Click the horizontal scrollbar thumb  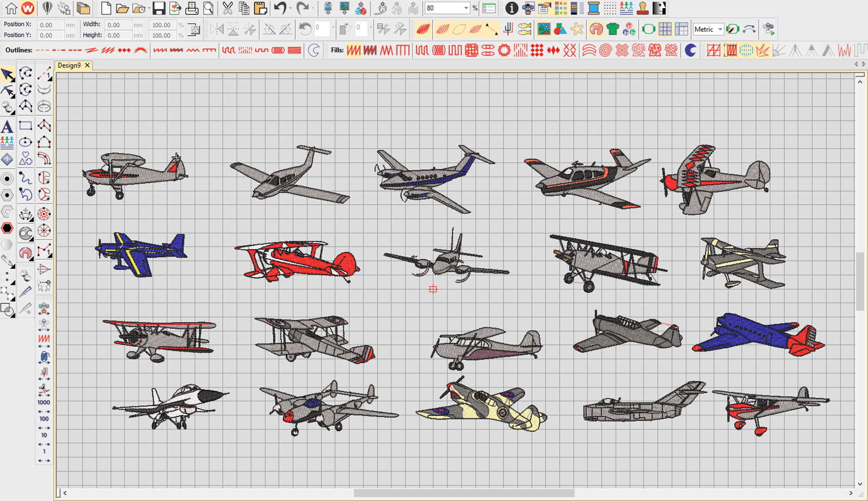click(x=464, y=493)
